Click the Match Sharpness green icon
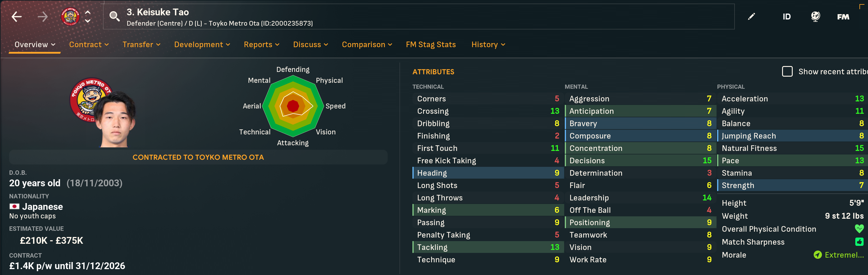868x275 pixels. 859,242
